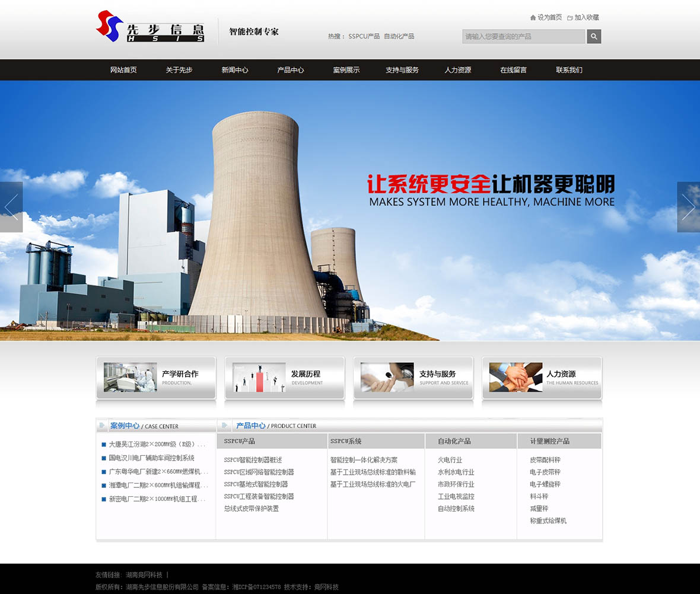Click the folder icon beside 加入收藏
700x594 pixels.
point(569,18)
